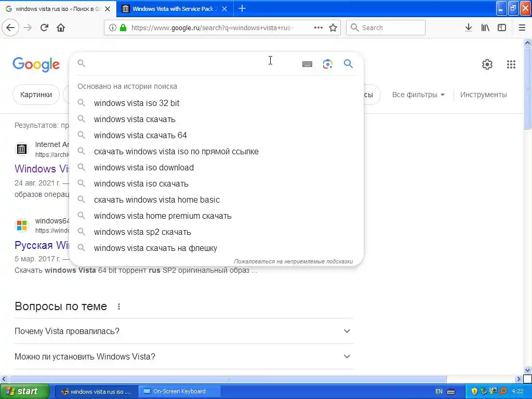Switch to On-Screen Keyboard taskbar button

179,392
